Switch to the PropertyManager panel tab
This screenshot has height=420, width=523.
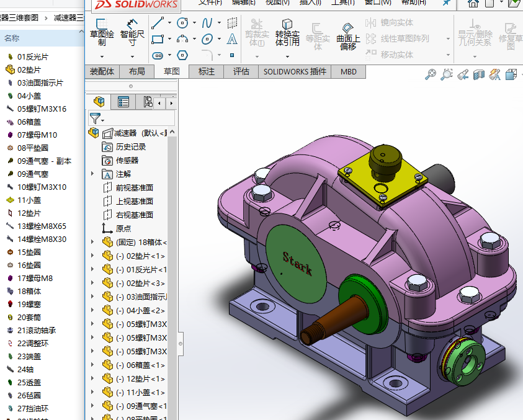[123, 102]
